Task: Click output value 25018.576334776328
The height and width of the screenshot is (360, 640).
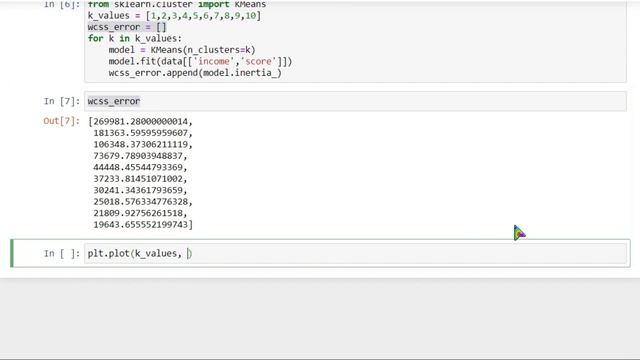Action: 141,202
